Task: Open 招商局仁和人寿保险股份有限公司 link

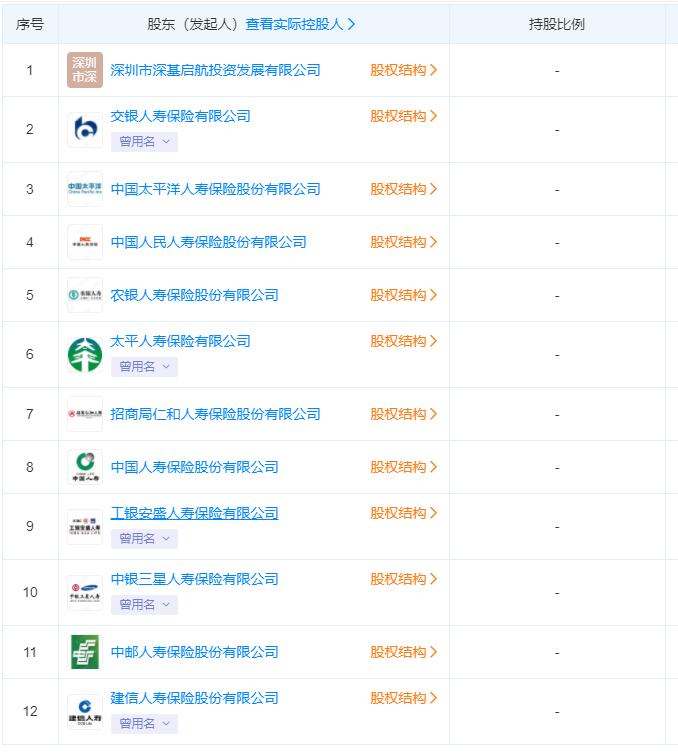Action: [215, 414]
